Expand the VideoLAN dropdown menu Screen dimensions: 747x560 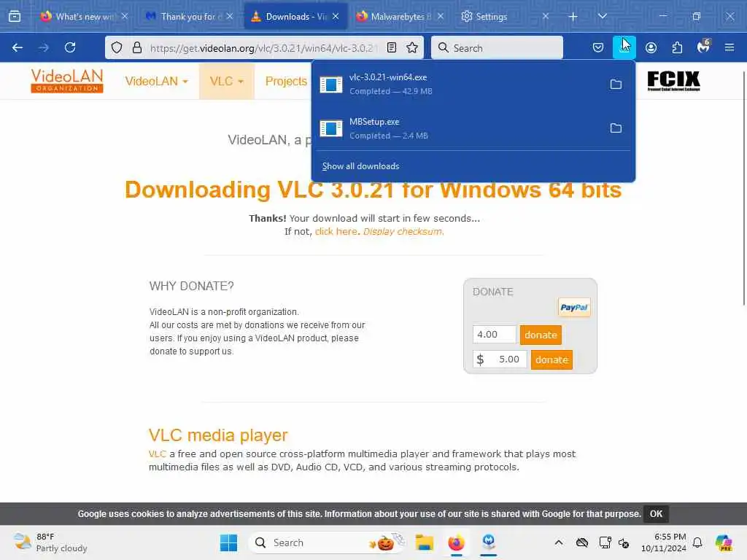(x=157, y=82)
